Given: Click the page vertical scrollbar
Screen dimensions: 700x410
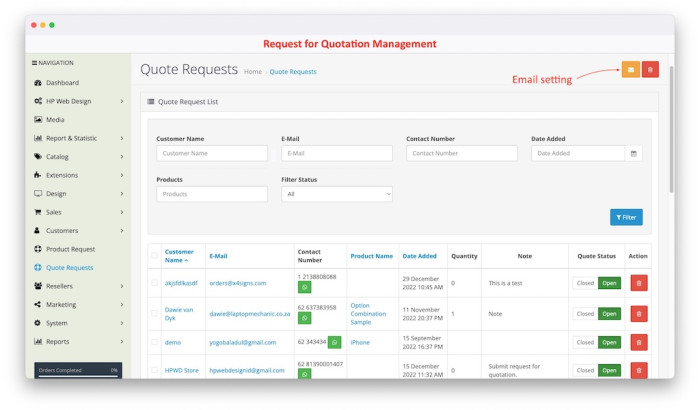Looking at the screenshot, I should 671,130.
